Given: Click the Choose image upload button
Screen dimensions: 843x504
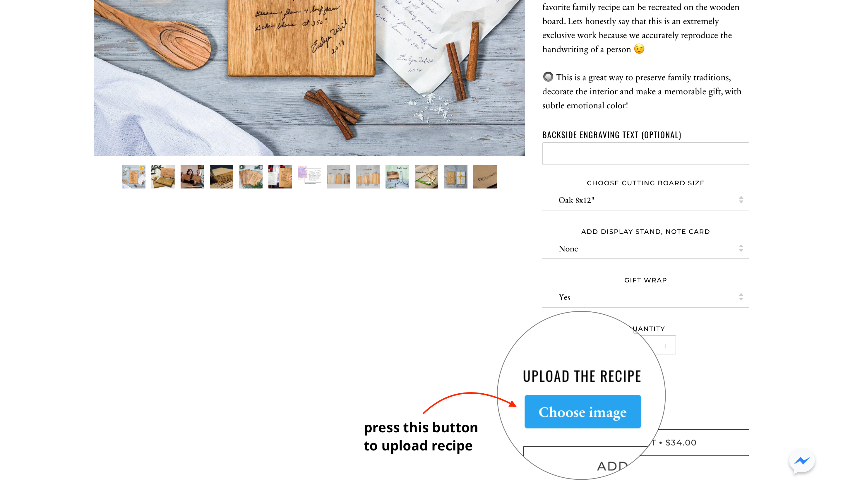Looking at the screenshot, I should tap(582, 412).
